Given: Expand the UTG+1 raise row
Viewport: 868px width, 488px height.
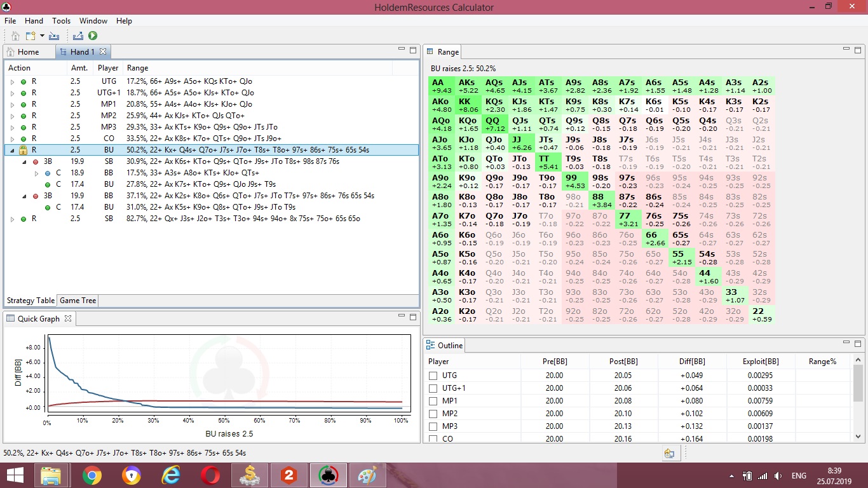Looking at the screenshot, I should [12, 93].
